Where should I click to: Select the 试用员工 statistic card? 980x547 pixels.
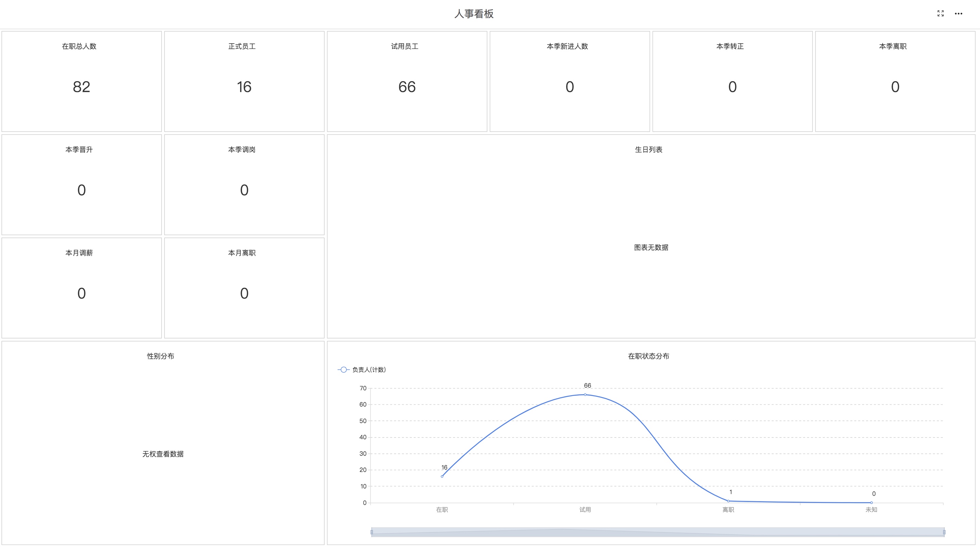click(x=407, y=87)
